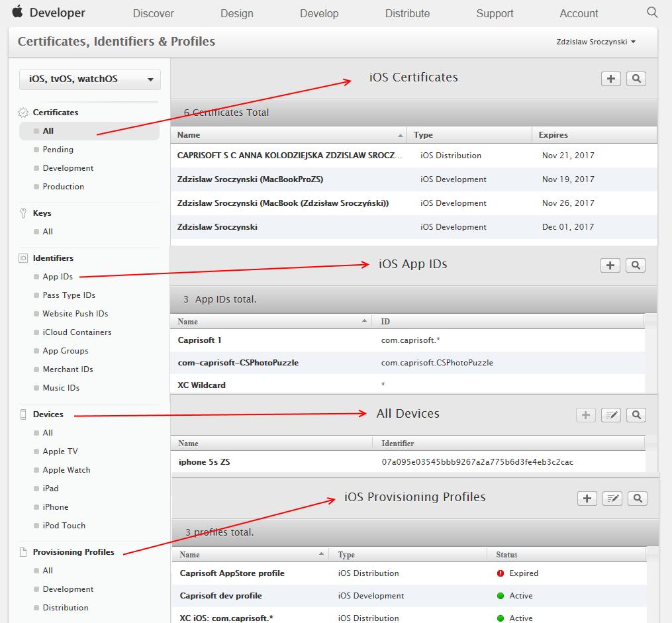Open Music IDs
The width and height of the screenshot is (672, 623).
tap(61, 387)
